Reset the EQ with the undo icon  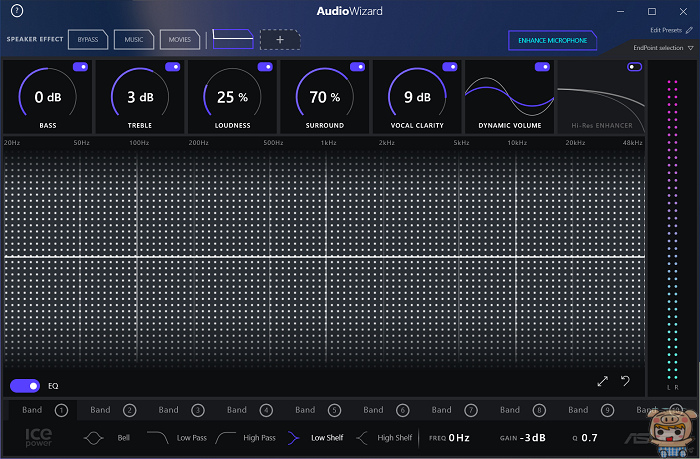(625, 381)
